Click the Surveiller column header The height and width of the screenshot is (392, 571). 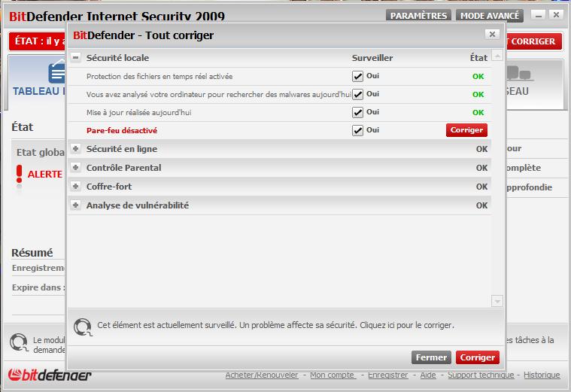pos(372,58)
